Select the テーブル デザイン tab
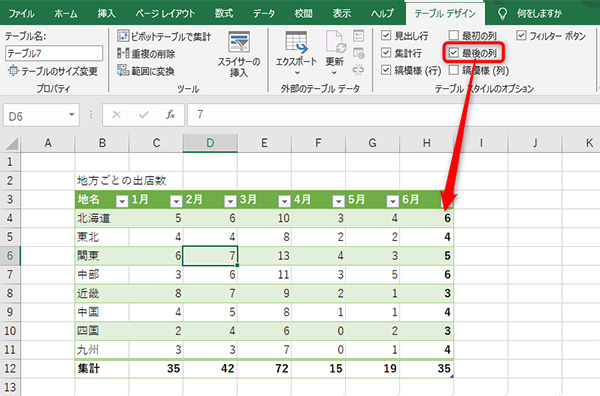This screenshot has width=600, height=396. coord(445,14)
